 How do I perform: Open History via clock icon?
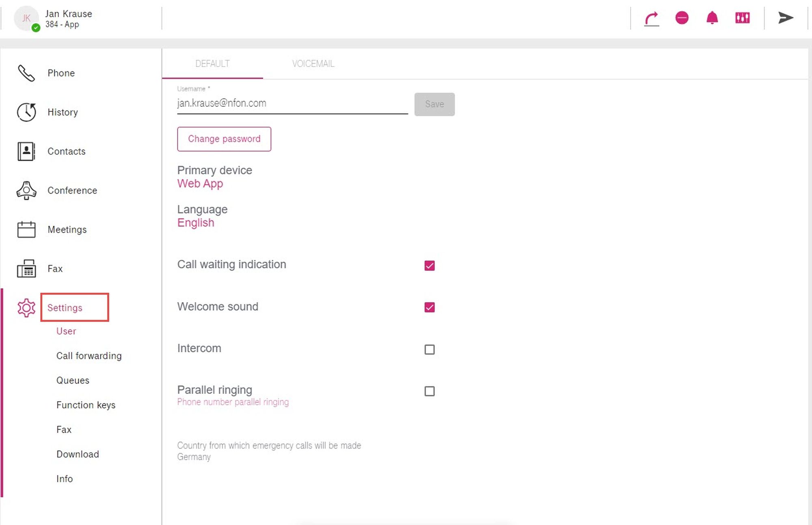coord(26,112)
